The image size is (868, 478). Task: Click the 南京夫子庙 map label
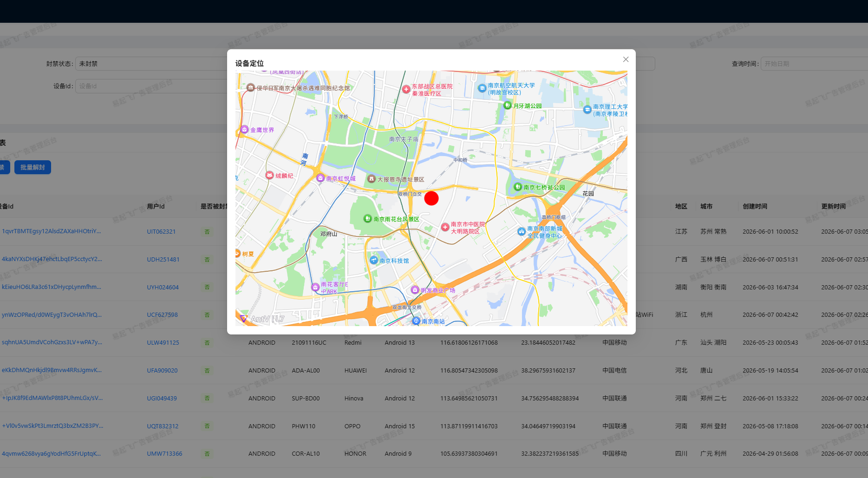[x=404, y=139]
